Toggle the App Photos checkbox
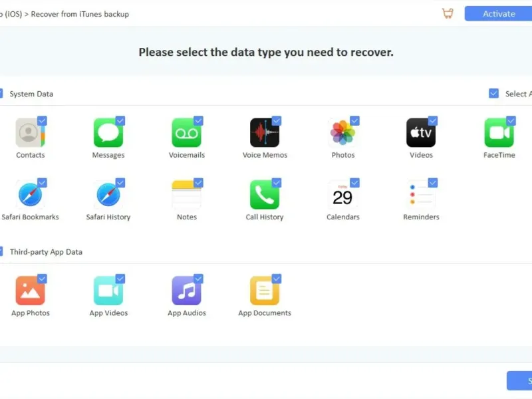 [x=42, y=279]
